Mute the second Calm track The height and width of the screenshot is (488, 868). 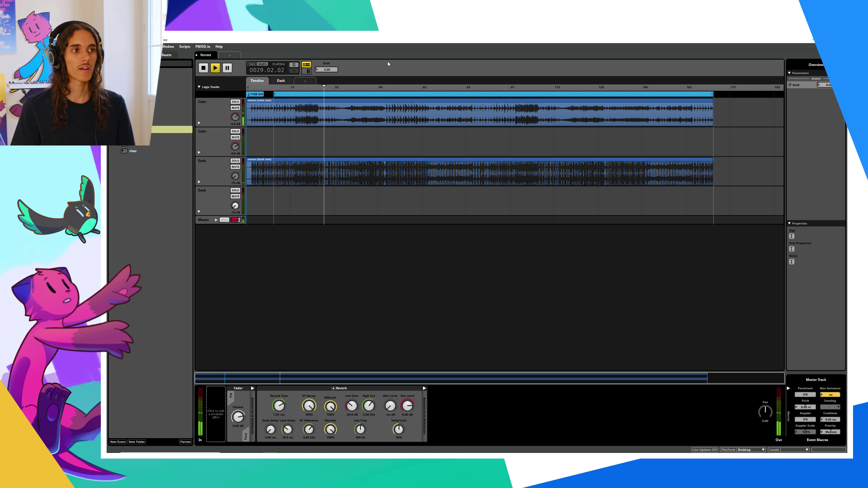coord(235,137)
